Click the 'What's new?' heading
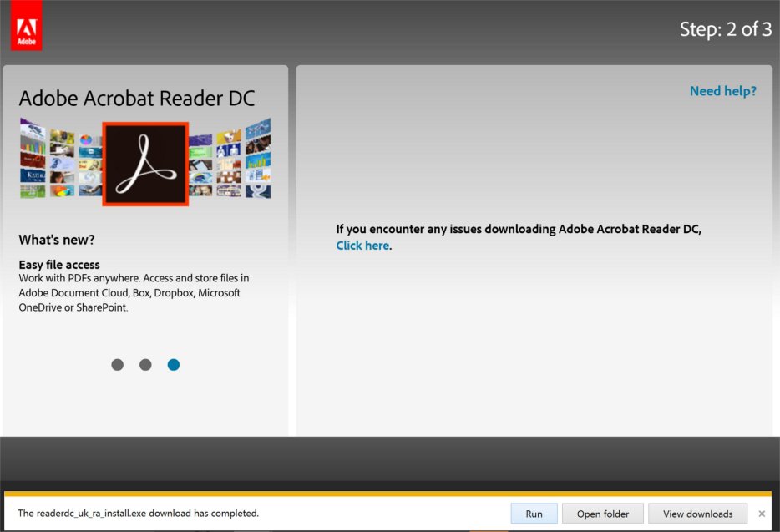Screen dimensions: 780x532 click(57, 240)
